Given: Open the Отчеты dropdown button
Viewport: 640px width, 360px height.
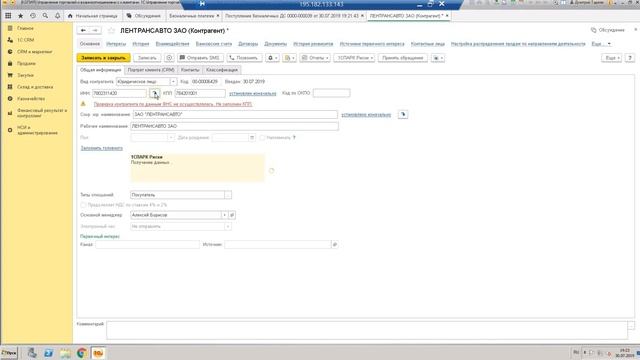Looking at the screenshot, I should pyautogui.click(x=315, y=58).
